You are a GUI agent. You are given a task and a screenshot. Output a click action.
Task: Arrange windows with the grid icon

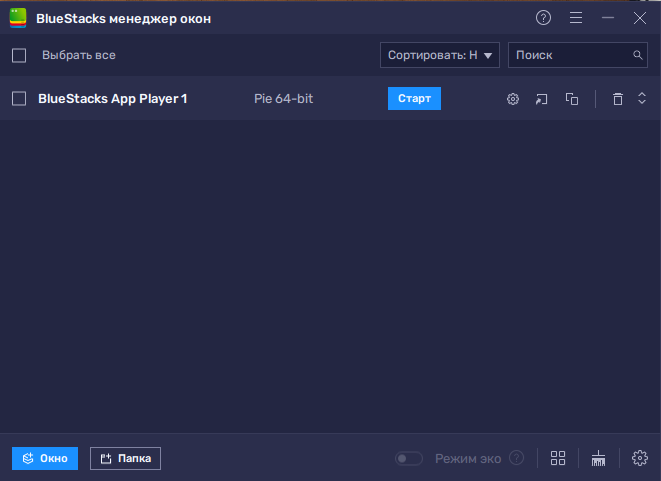pos(558,458)
